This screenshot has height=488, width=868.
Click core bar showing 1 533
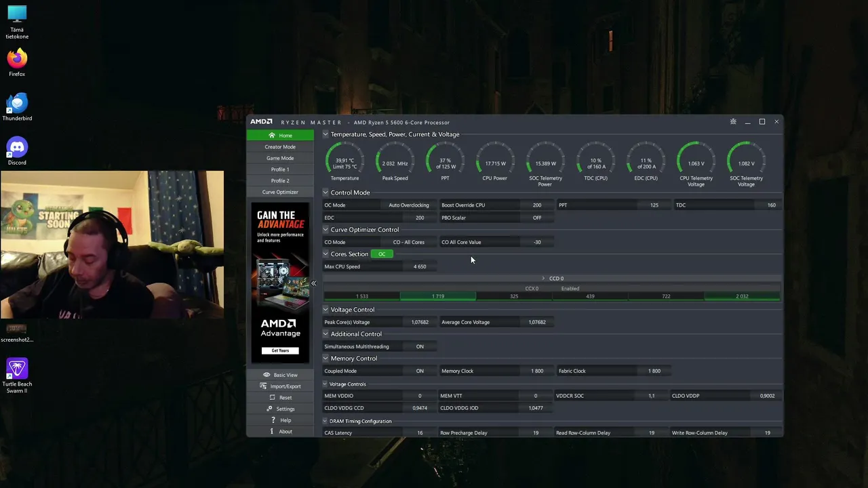(x=362, y=296)
